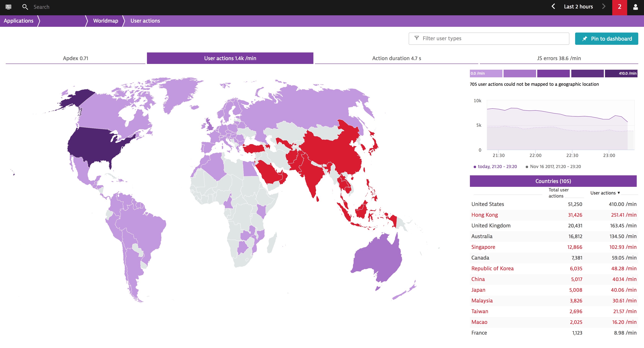Switch to Apdex 0.71 tab
Image resolution: width=644 pixels, height=348 pixels.
pos(76,58)
